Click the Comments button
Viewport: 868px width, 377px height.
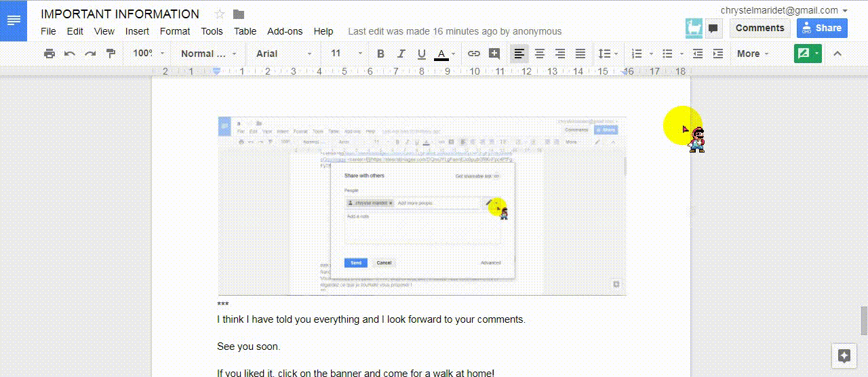point(759,28)
